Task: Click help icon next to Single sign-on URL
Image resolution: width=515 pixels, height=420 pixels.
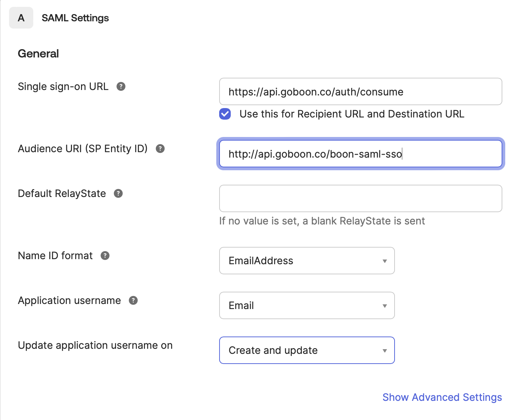Action: pos(121,86)
